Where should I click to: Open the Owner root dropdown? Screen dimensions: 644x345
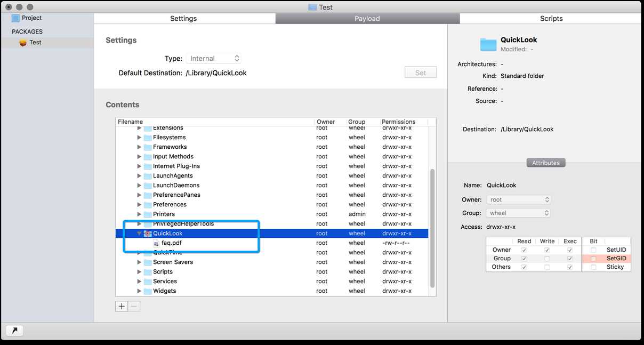[x=519, y=199]
